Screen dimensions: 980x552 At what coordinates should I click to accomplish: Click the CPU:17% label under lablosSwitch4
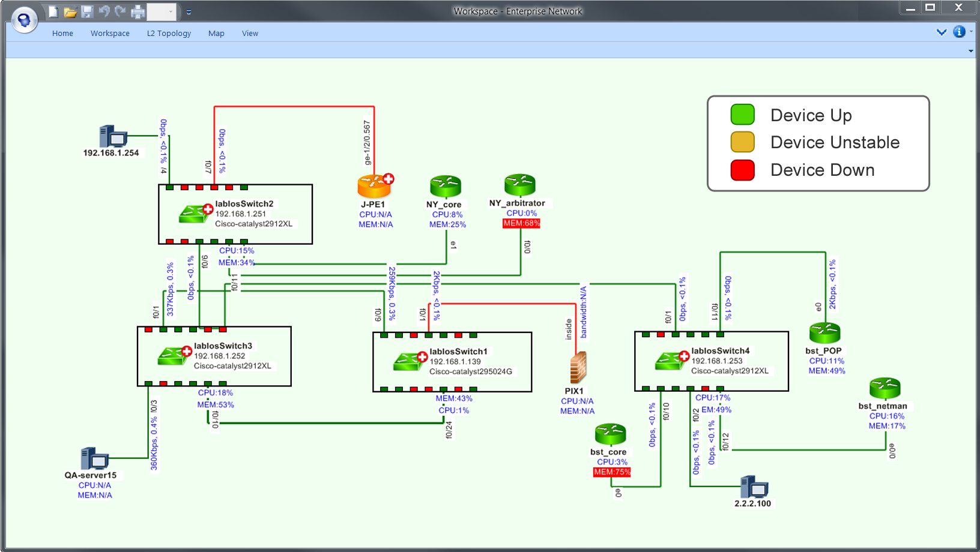713,398
